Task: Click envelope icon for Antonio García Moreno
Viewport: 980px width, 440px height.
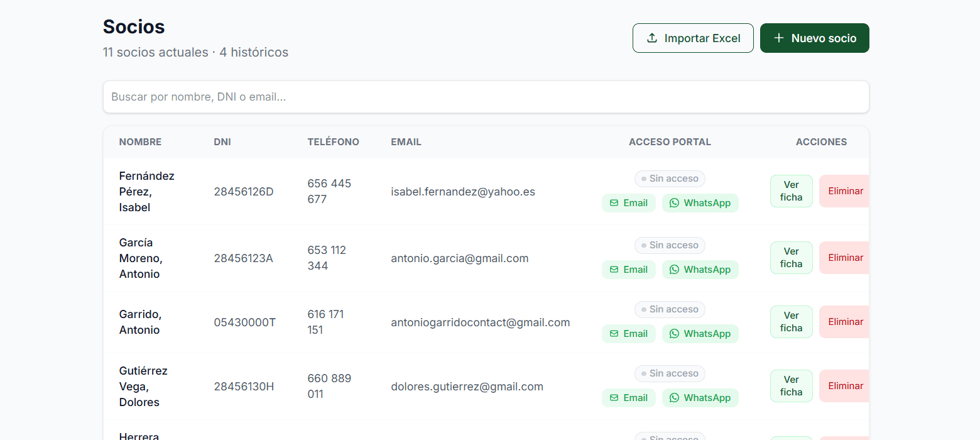Action: pos(614,270)
